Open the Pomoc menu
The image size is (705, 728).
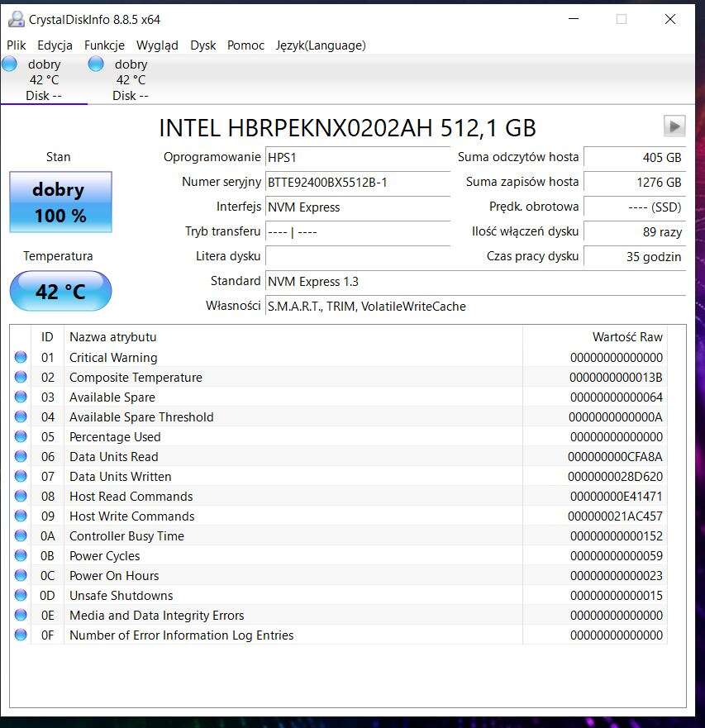pos(245,45)
